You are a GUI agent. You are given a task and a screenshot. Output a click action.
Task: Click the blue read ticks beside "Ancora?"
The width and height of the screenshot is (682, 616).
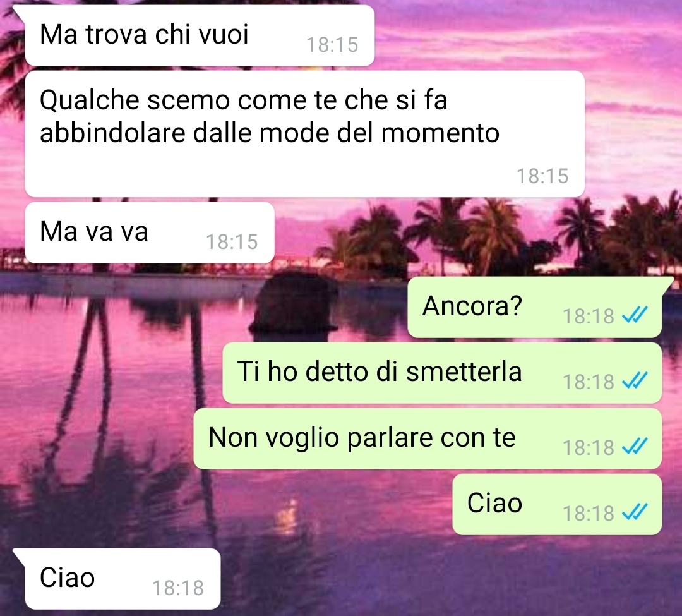[x=635, y=315]
